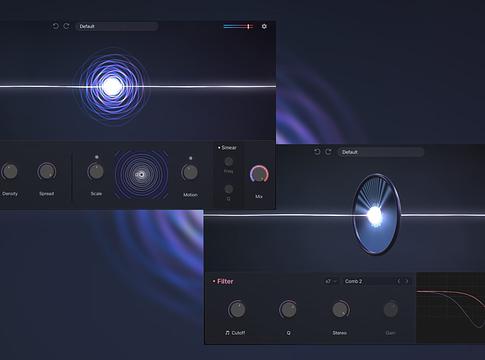Click the Scale knob

96,172
